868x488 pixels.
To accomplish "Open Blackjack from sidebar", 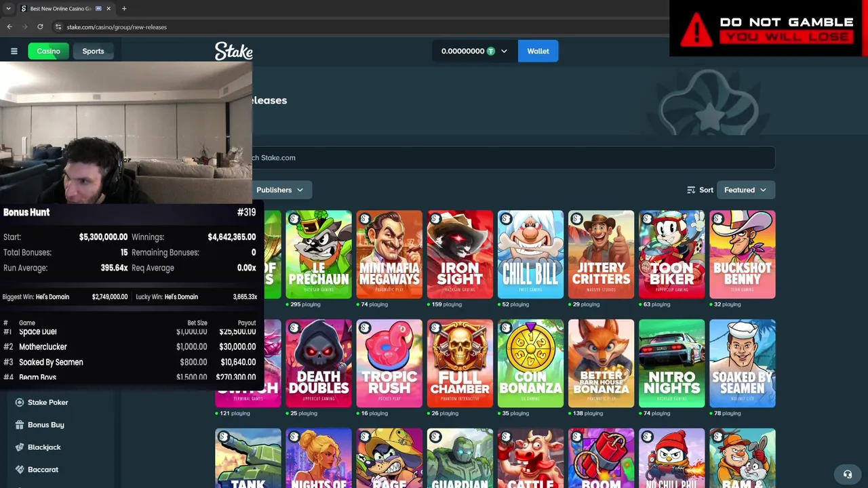I will pos(44,447).
